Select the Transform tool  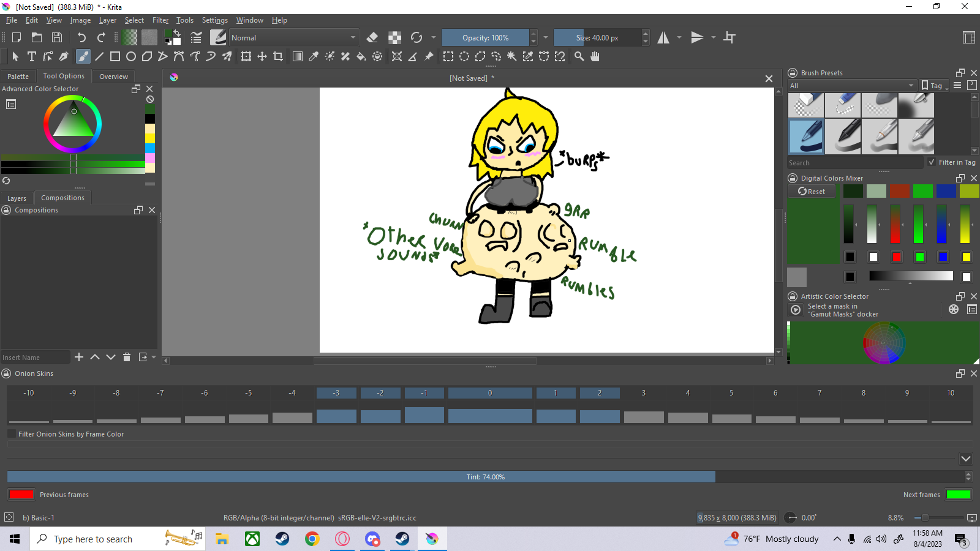point(246,56)
